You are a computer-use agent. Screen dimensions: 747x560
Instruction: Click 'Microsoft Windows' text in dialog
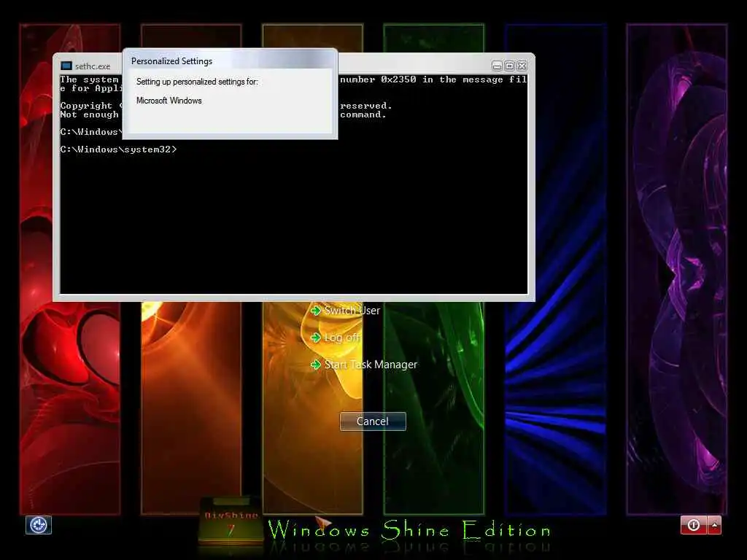point(169,101)
